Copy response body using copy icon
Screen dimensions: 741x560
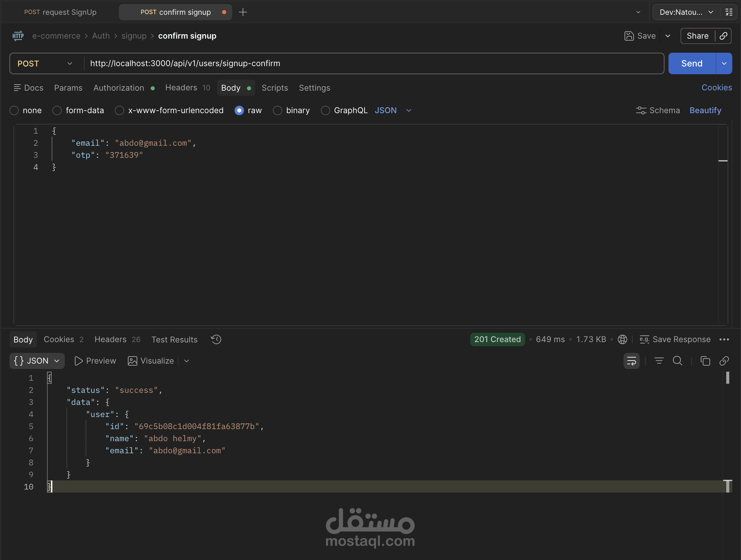tap(705, 361)
